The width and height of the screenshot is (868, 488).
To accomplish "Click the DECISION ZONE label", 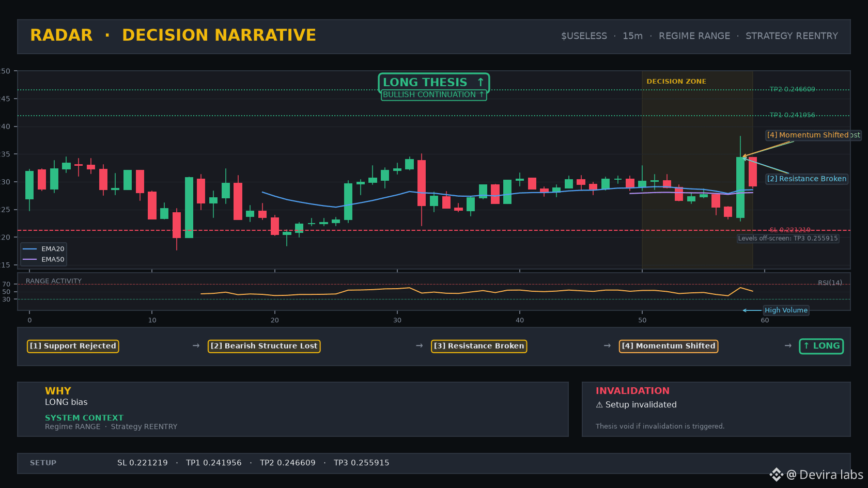I will [x=676, y=81].
